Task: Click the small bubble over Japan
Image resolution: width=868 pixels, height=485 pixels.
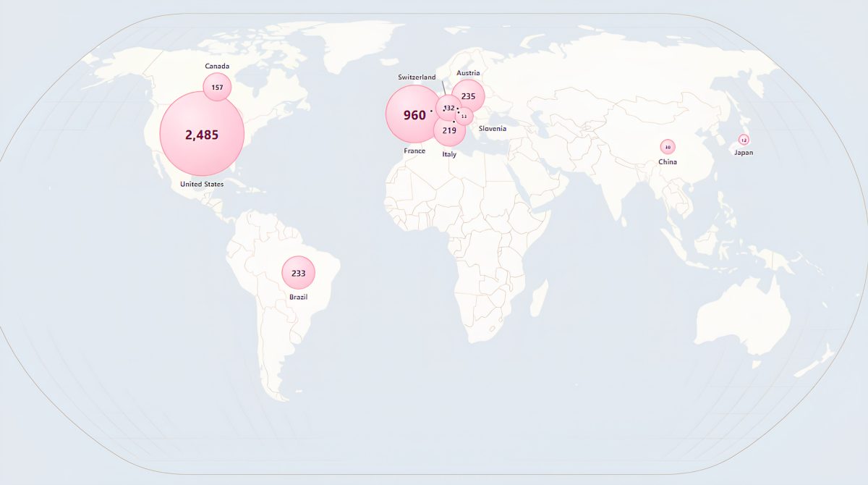Action: [x=744, y=140]
